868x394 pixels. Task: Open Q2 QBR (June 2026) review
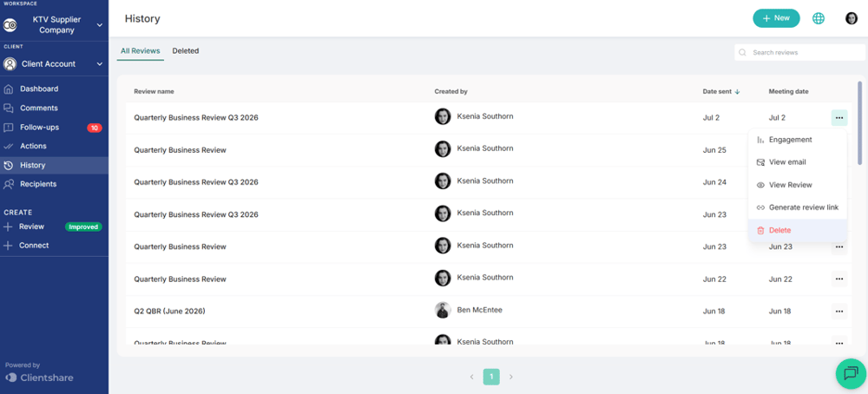tap(169, 311)
